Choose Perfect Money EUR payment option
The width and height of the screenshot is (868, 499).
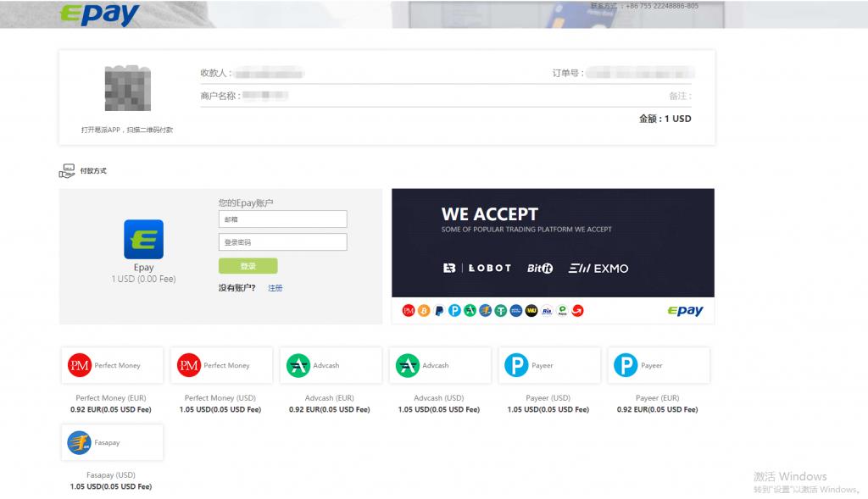point(112,365)
